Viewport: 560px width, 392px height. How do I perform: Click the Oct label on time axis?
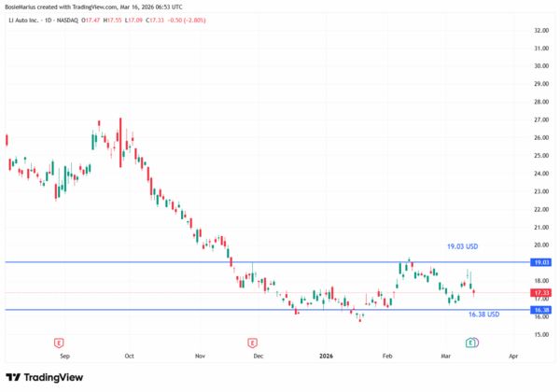tap(130, 356)
